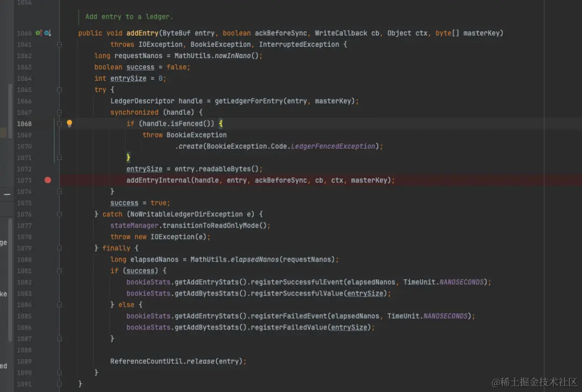This screenshot has width=582, height=392.
Task: Click 'stateManager' field on line 1077
Action: click(134, 226)
